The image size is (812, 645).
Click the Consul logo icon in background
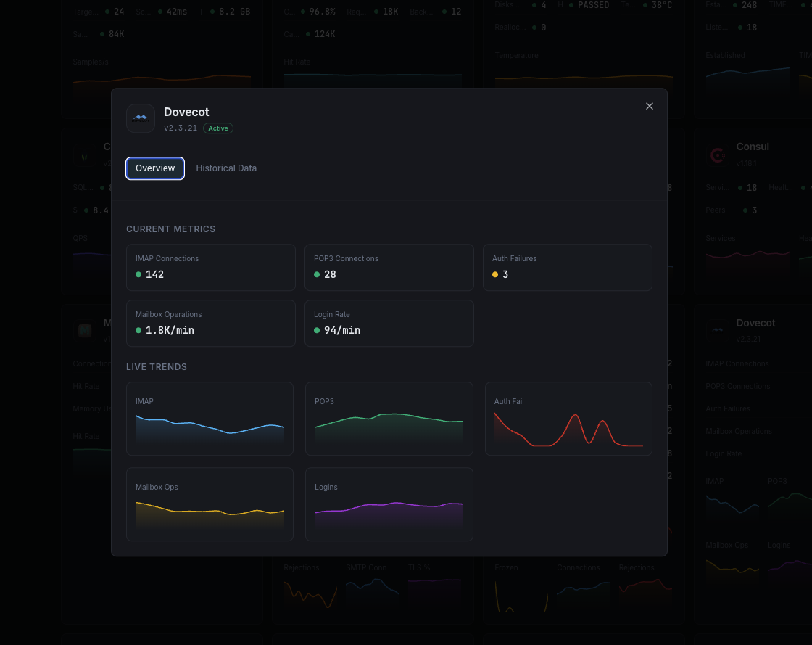coord(718,155)
